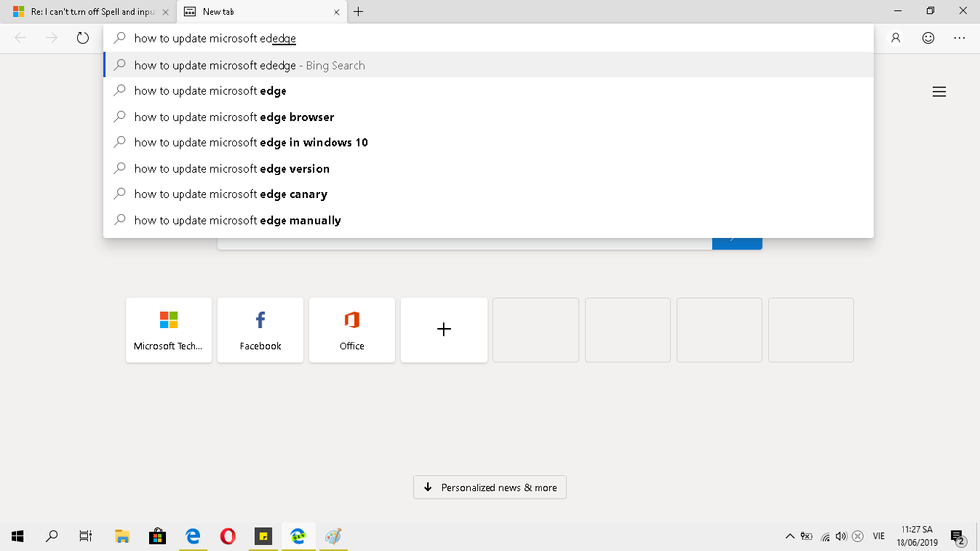980x551 pixels.
Task: Open Edge Canary taskbar icon
Action: click(x=298, y=536)
